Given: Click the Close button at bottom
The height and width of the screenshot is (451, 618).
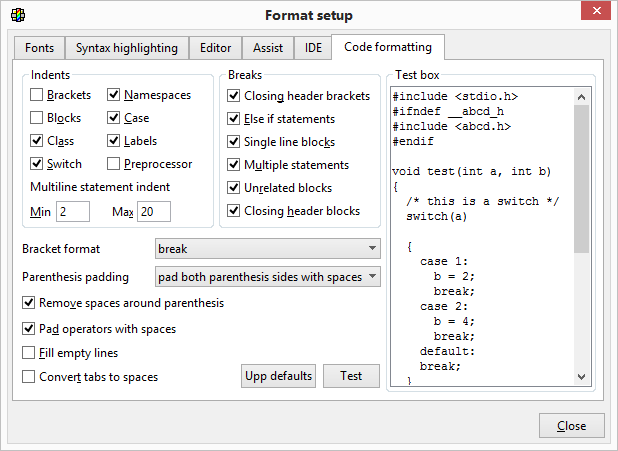Looking at the screenshot, I should [571, 426].
